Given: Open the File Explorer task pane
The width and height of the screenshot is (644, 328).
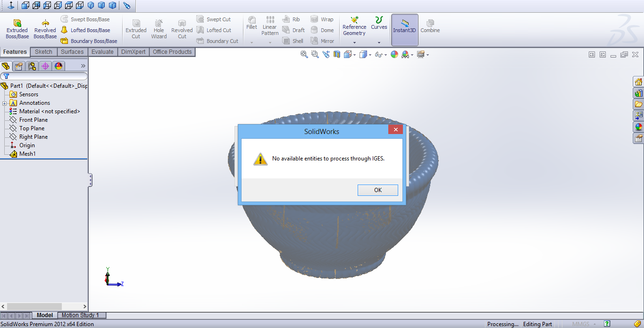Looking at the screenshot, I should pos(638,104).
